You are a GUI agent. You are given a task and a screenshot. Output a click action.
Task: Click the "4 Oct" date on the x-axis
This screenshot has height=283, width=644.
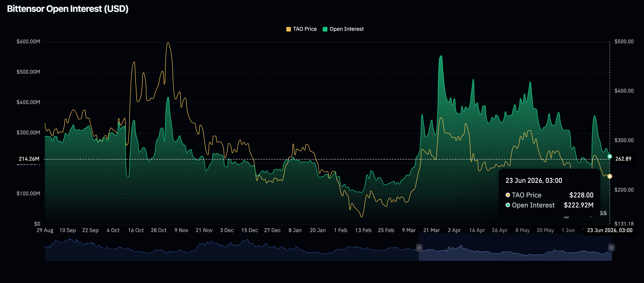click(113, 230)
